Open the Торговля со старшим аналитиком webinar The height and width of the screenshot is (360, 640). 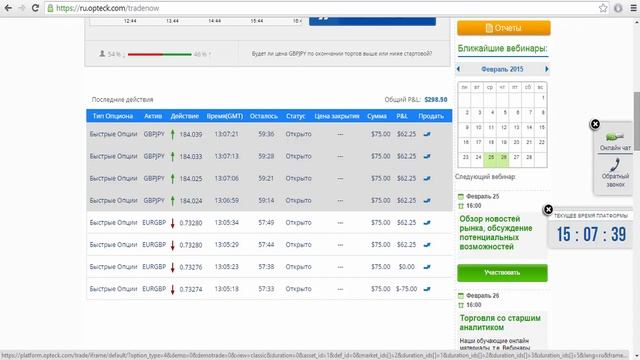click(500, 322)
